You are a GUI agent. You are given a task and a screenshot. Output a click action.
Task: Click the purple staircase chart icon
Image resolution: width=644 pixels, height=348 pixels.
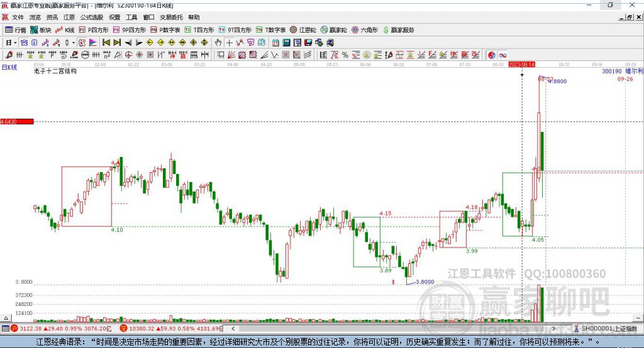click(45, 43)
